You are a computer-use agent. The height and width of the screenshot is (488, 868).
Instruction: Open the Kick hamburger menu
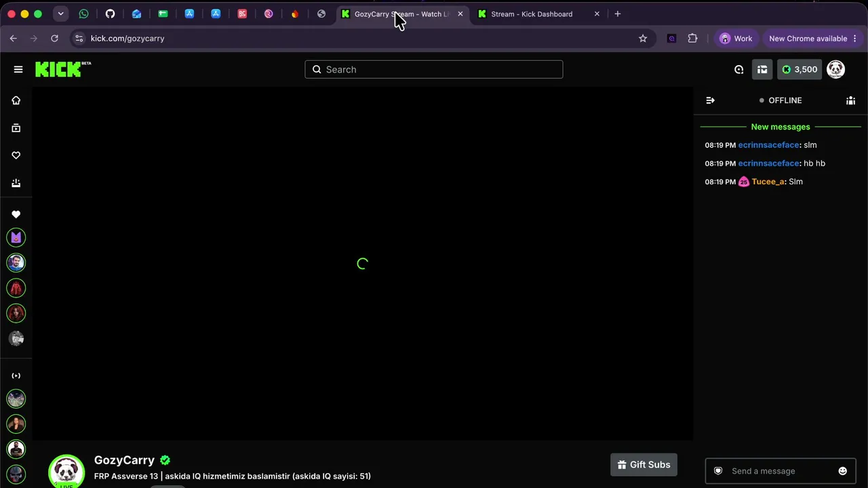[x=18, y=69]
